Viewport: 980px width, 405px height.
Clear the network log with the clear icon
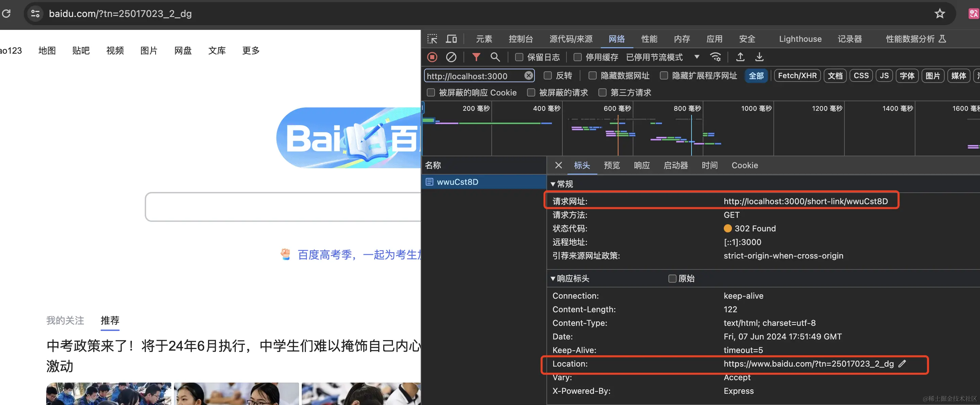tap(451, 57)
